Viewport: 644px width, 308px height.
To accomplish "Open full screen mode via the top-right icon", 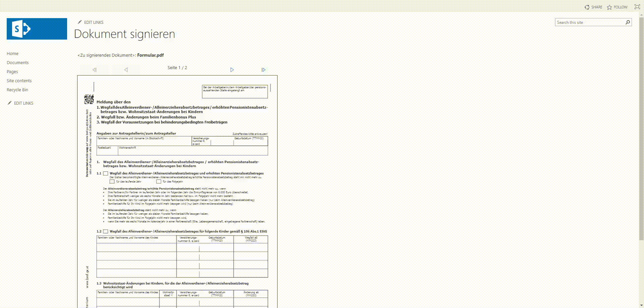I will pyautogui.click(x=637, y=6).
